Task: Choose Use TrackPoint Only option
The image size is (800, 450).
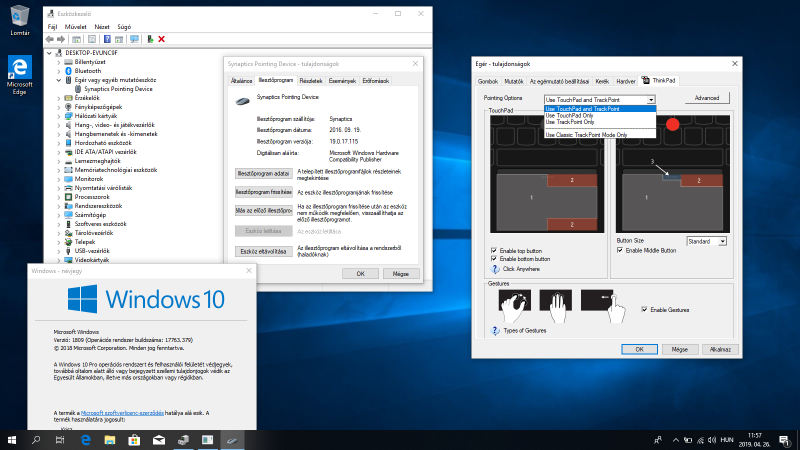Action: tap(599, 122)
